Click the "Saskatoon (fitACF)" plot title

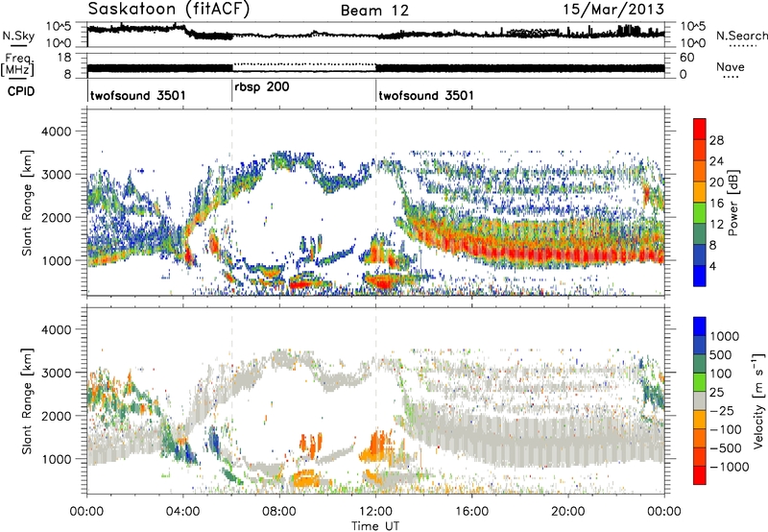pos(169,10)
